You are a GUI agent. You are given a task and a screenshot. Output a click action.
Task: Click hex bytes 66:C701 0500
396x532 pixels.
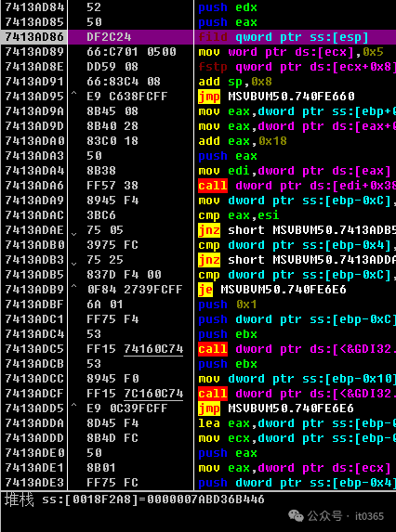(x=131, y=52)
